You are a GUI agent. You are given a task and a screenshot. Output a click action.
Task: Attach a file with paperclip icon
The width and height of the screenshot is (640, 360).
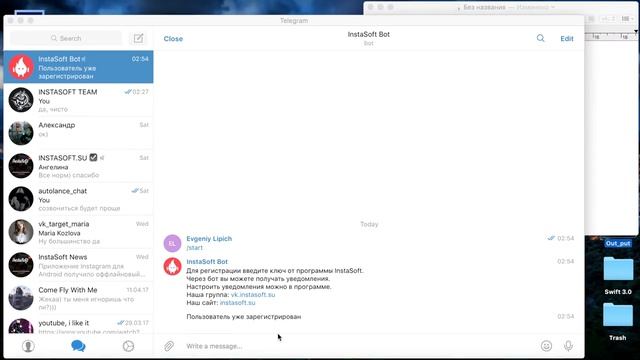[169, 346]
